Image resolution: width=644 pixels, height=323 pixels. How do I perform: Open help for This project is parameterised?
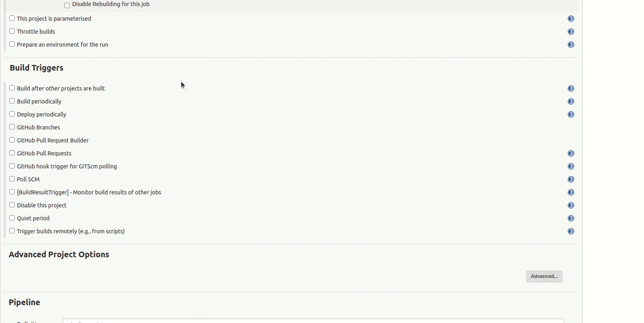[x=571, y=19]
